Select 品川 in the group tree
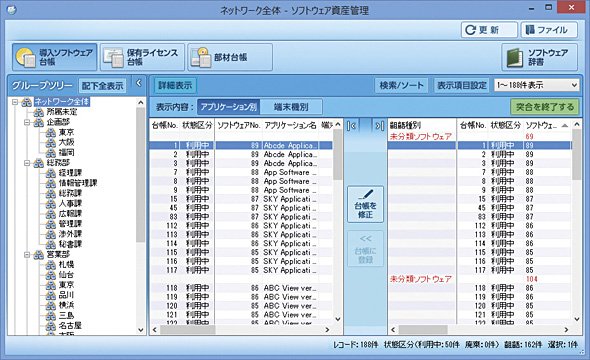The width and height of the screenshot is (590, 360). point(67,295)
